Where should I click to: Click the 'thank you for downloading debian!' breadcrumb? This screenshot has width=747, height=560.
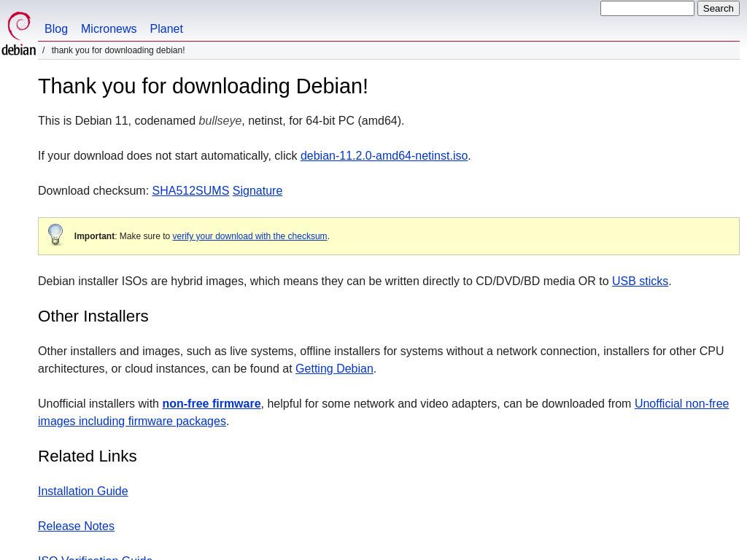[118, 50]
